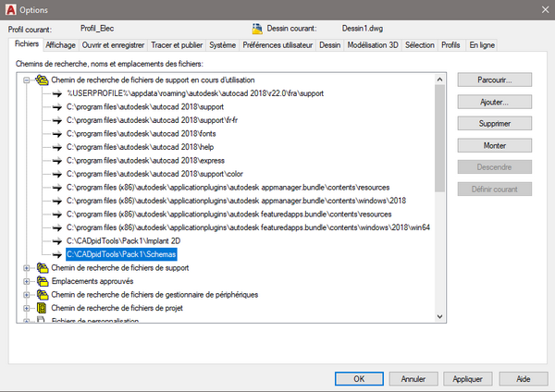Click the AutoCAD logo icon in title bar
This screenshot has width=555, height=392.
pos(10,7)
